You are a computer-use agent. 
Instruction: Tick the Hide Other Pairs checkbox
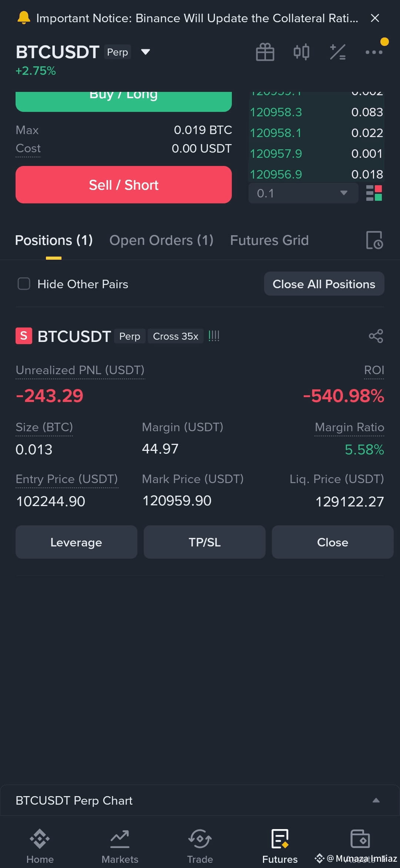click(x=24, y=284)
